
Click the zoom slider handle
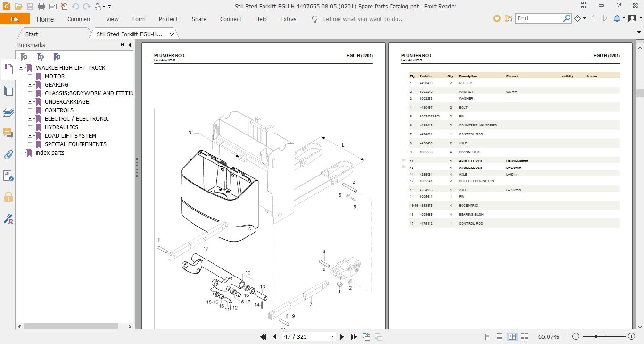click(597, 336)
